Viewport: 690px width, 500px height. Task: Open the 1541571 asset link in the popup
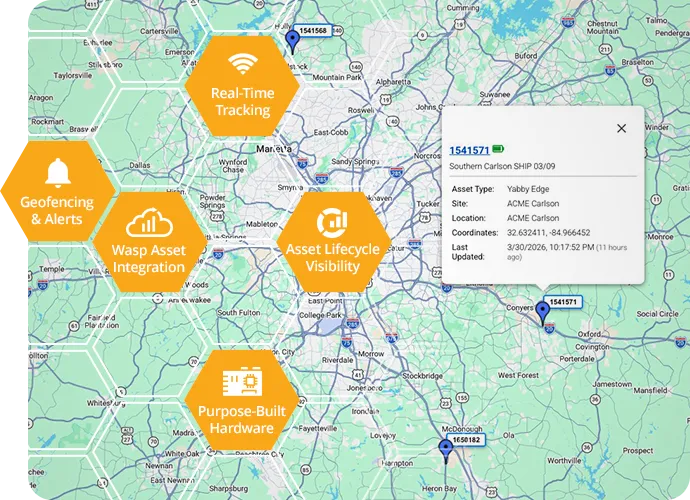[469, 150]
